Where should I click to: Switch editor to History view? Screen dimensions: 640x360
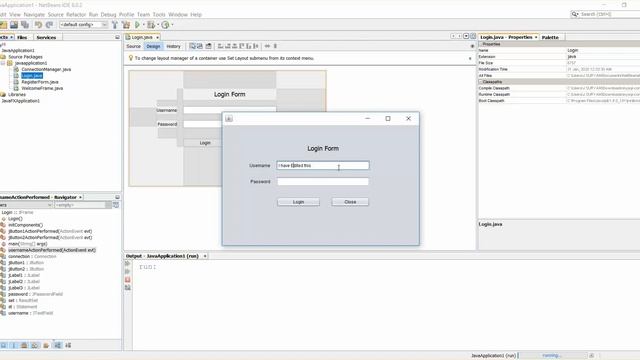coord(173,46)
